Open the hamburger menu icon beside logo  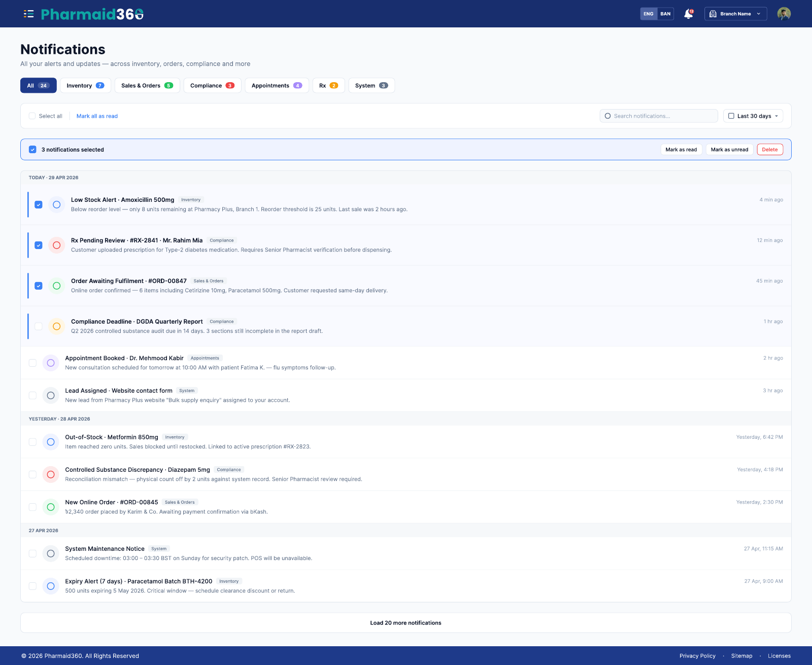28,14
